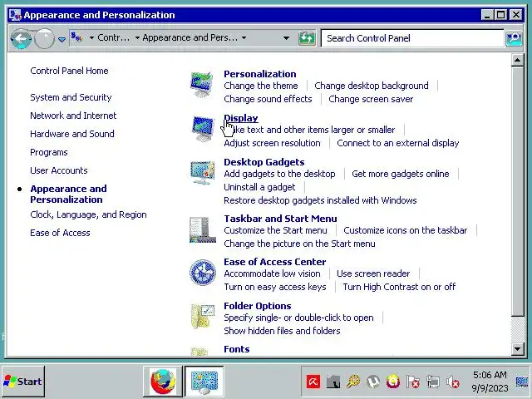
Task: Click Add gadgets to the desktop
Action: (279, 174)
